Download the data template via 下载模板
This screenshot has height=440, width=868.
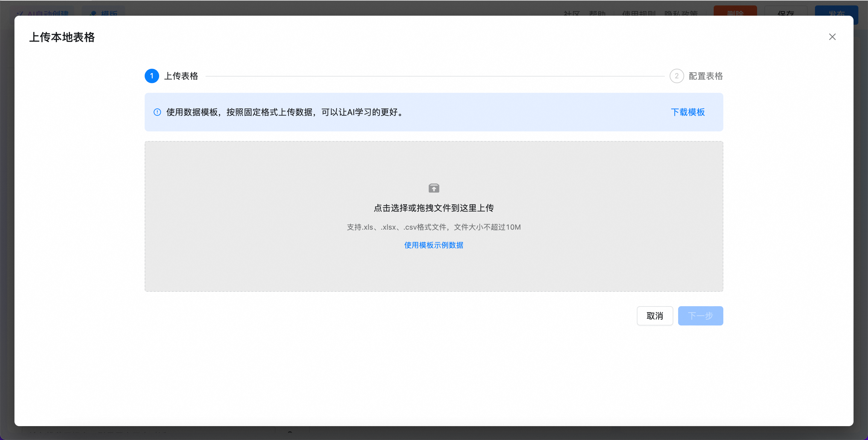coord(687,112)
